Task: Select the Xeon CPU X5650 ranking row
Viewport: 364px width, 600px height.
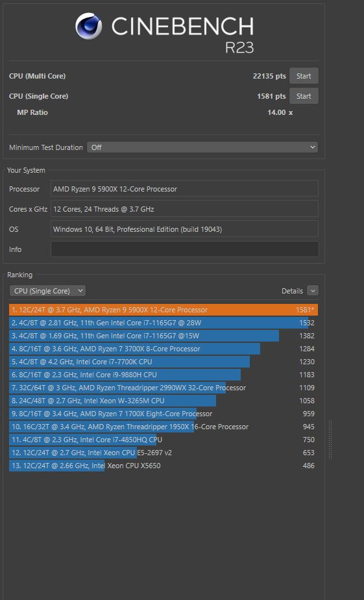Action: 164,466
